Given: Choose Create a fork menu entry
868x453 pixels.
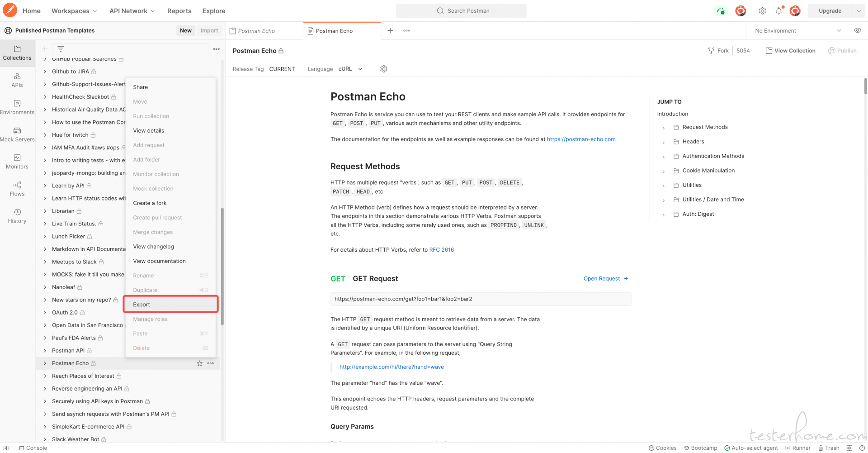Looking at the screenshot, I should pos(171,203).
